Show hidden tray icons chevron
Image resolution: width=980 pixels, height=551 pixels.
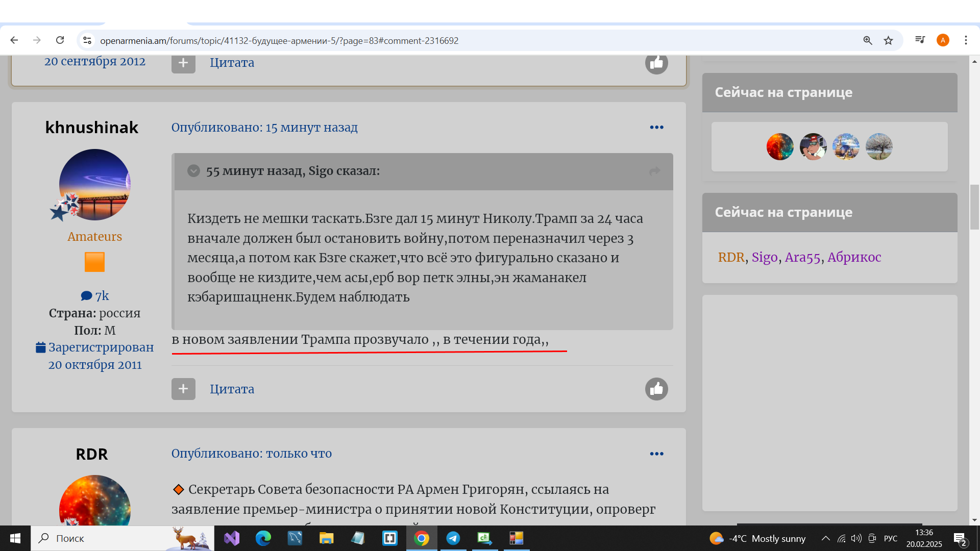click(825, 538)
